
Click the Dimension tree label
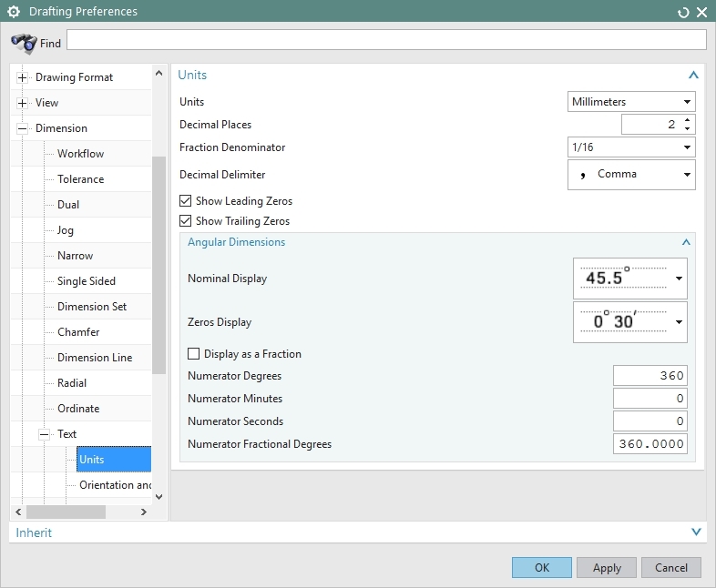61,128
